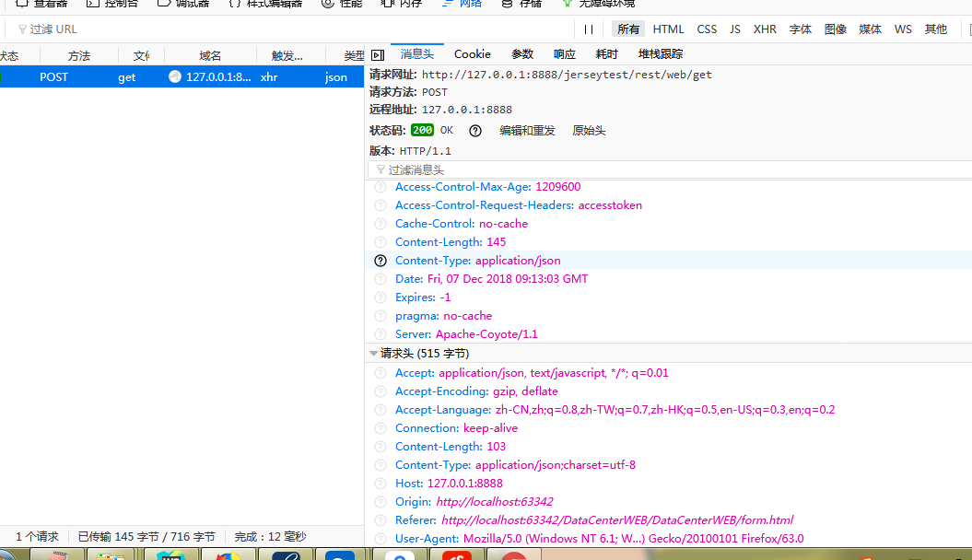Sort by the 域名 column header
Screen dimensions: 972x560
(x=210, y=56)
